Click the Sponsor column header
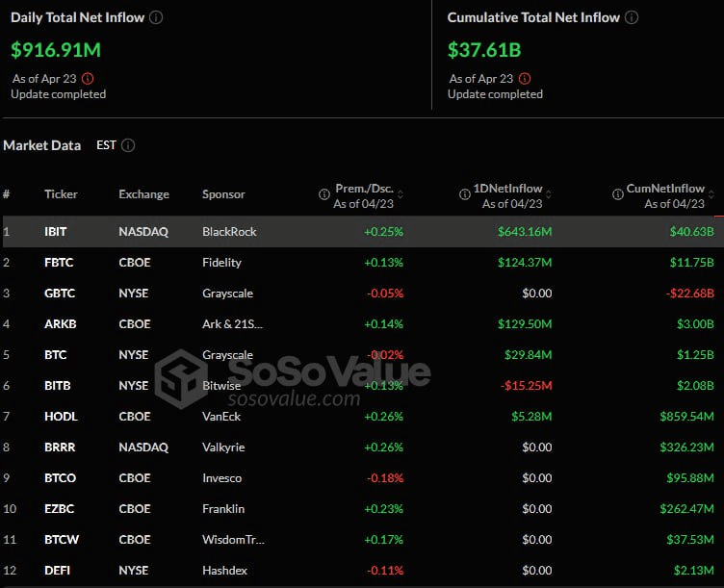Viewport: 724px width, 588px height. 223,194
